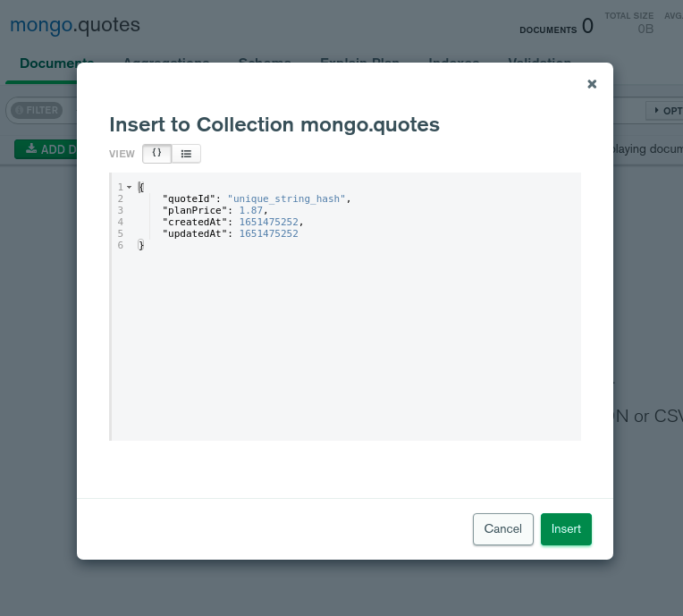
Task: Open the Documents tab behind the dialog
Action: [48, 63]
